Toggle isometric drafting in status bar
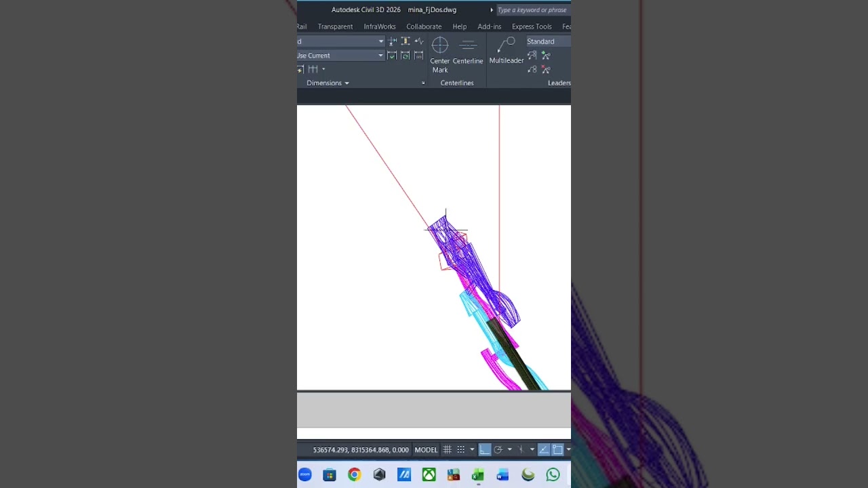868x488 pixels. pyautogui.click(x=521, y=449)
